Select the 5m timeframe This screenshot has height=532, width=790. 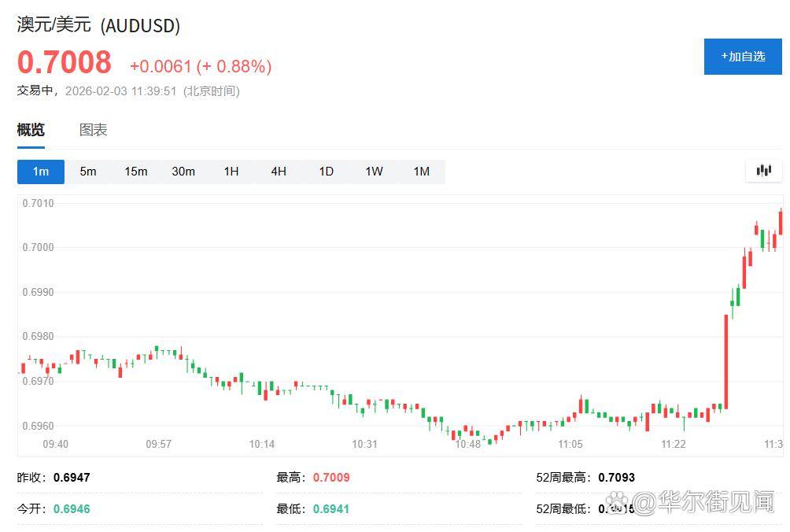pyautogui.click(x=88, y=172)
